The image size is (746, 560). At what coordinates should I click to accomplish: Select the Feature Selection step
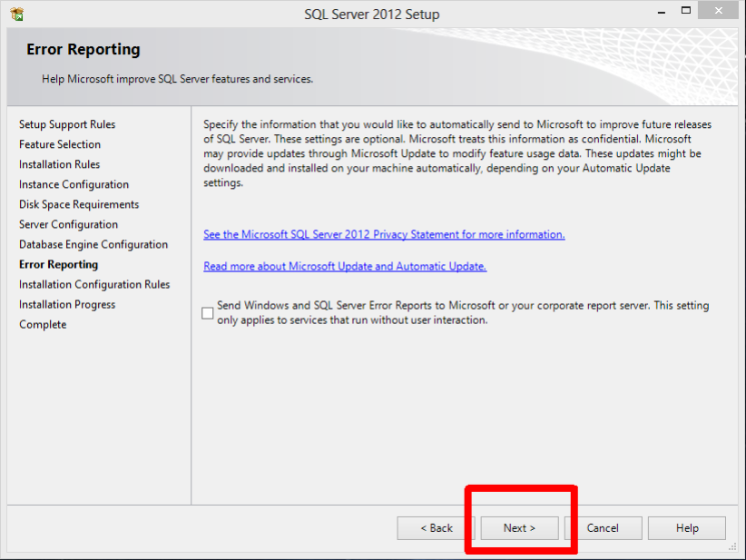coord(60,144)
